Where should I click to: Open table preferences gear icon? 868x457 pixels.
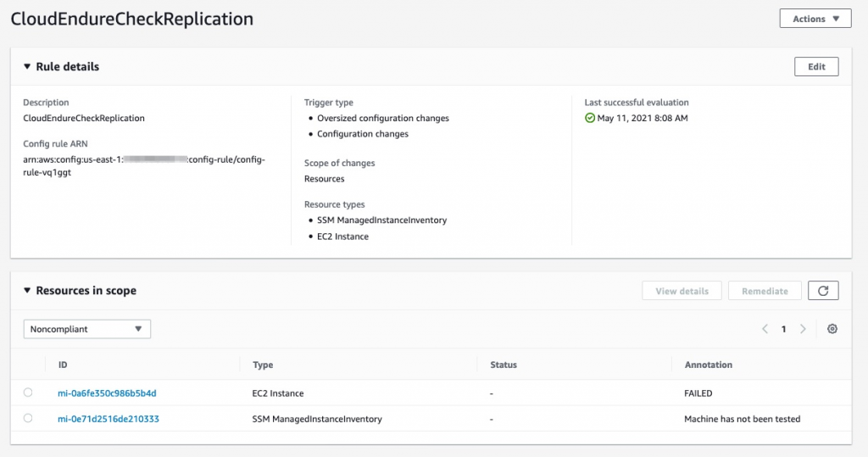(x=832, y=329)
